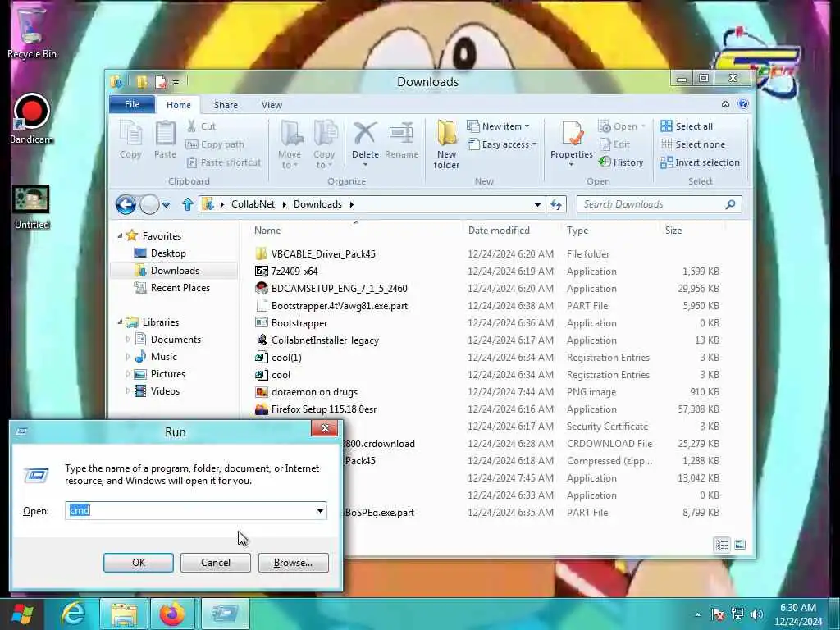840x630 pixels.
Task: Click Copy path in the ribbon
Action: click(215, 144)
